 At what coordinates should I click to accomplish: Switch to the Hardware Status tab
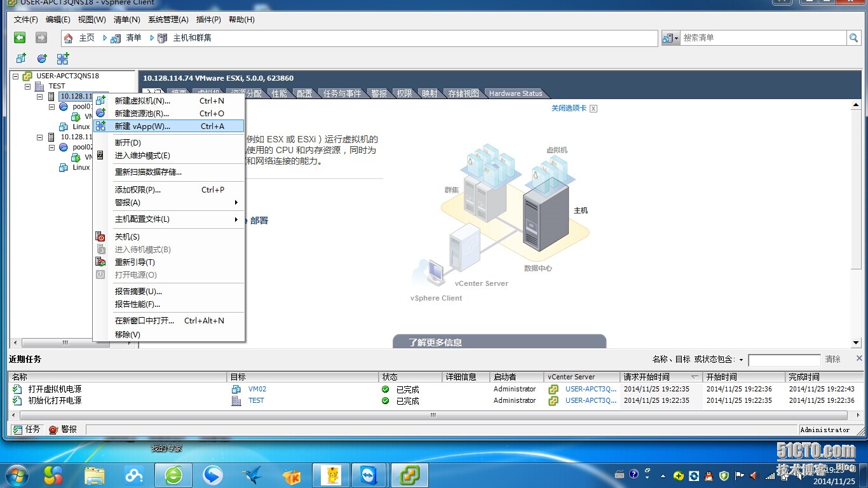pos(515,93)
